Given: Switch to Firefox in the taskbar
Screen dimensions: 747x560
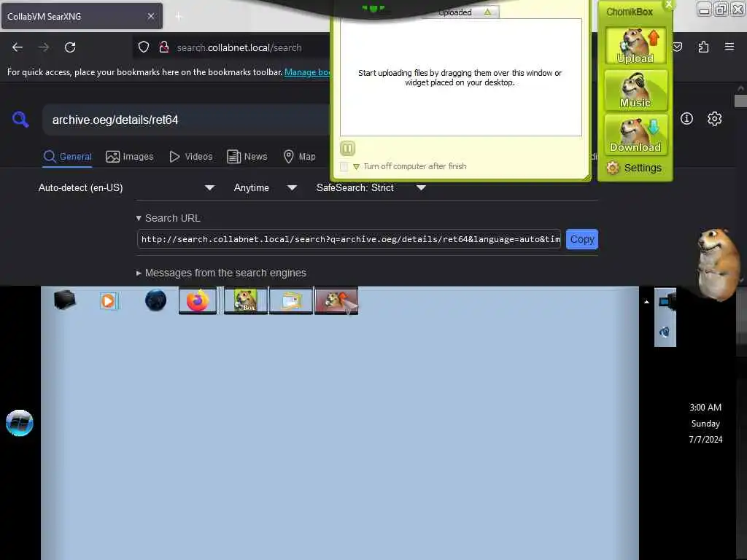Looking at the screenshot, I should click(198, 300).
